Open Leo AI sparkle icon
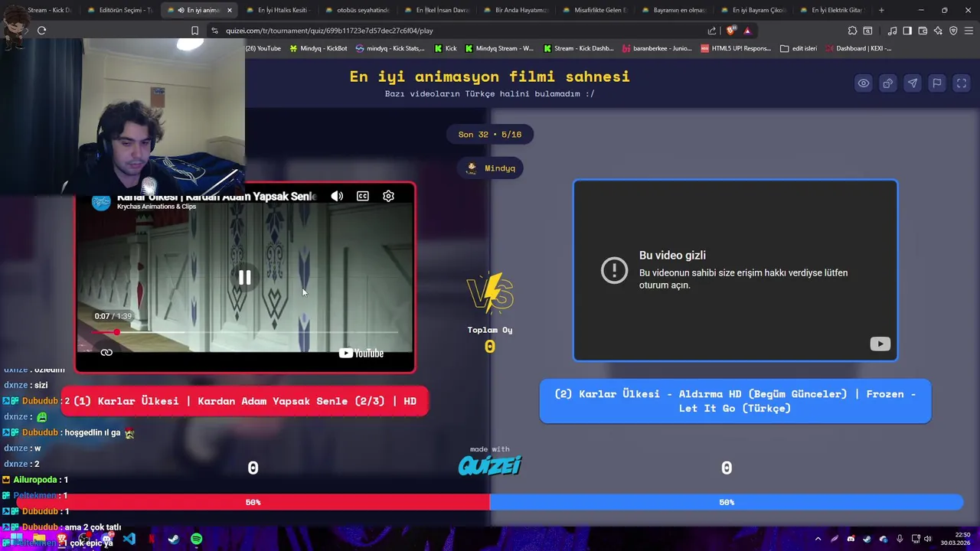 (938, 31)
